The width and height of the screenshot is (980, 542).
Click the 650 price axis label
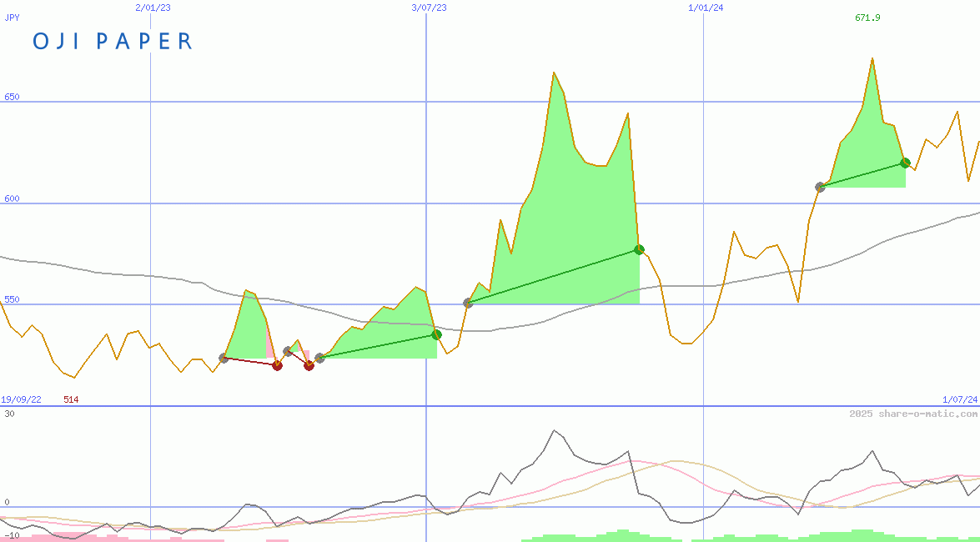coord(12,97)
